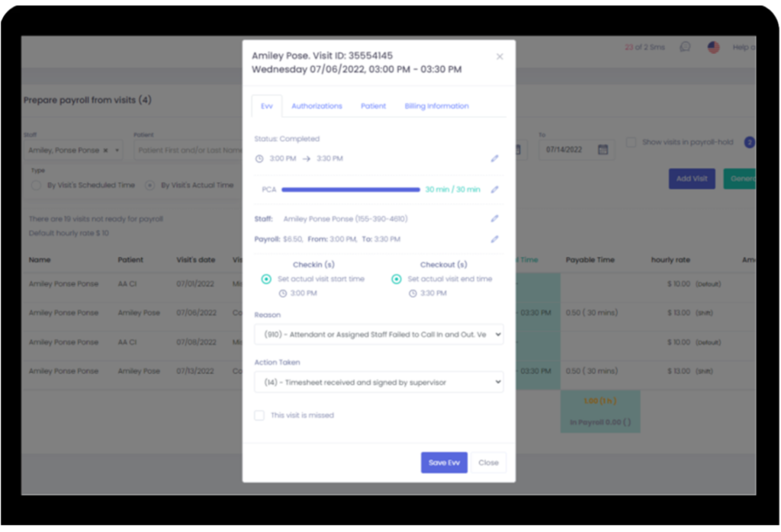Click pencil icon on Payroll row
This screenshot has width=781, height=532.
(x=494, y=239)
